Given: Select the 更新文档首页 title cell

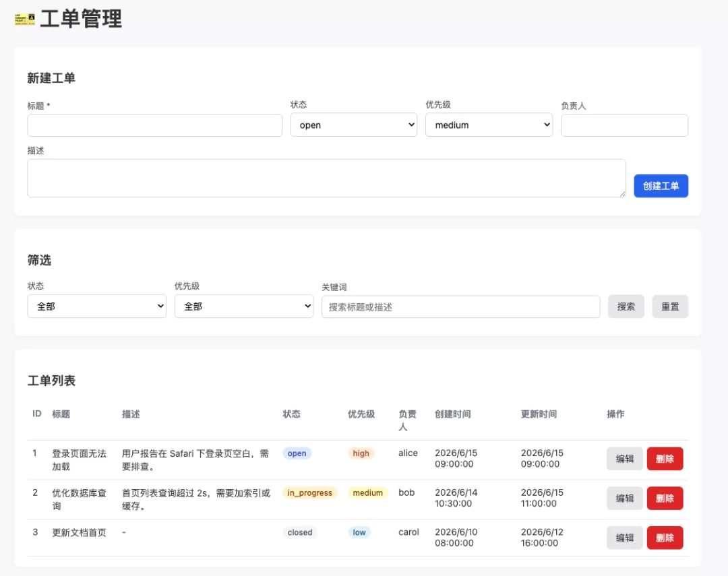Looking at the screenshot, I should (79, 532).
